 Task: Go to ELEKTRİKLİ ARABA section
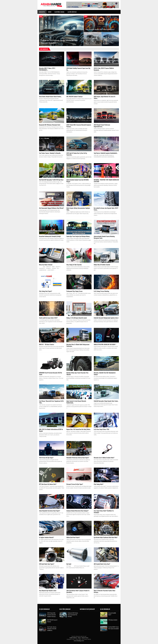59,12
